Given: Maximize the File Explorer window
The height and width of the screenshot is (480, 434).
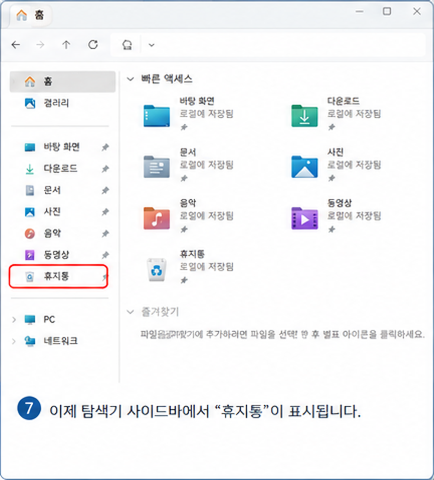Looking at the screenshot, I should coord(387,11).
